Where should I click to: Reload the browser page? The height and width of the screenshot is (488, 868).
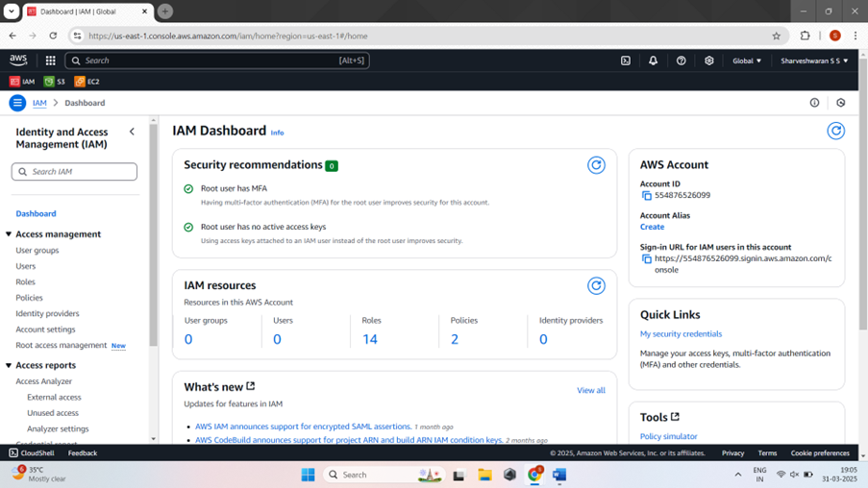click(x=53, y=36)
